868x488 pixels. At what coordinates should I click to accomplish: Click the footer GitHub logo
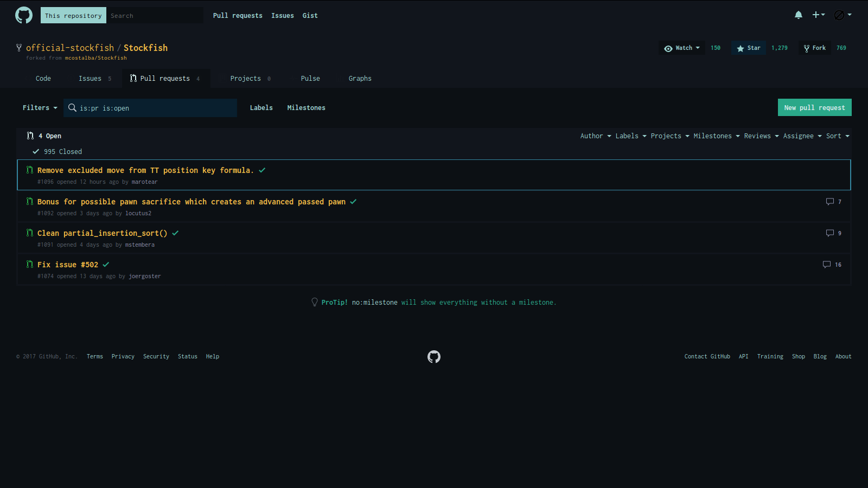(434, 357)
